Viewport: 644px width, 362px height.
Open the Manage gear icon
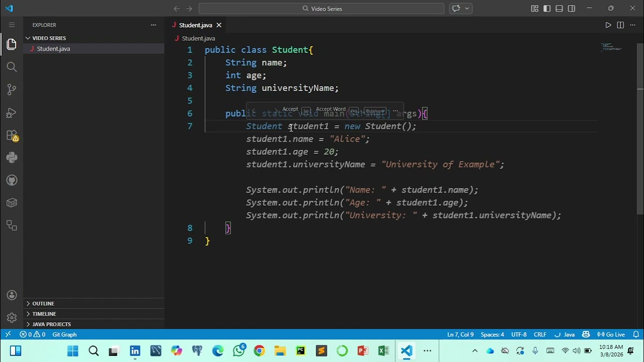[12, 318]
